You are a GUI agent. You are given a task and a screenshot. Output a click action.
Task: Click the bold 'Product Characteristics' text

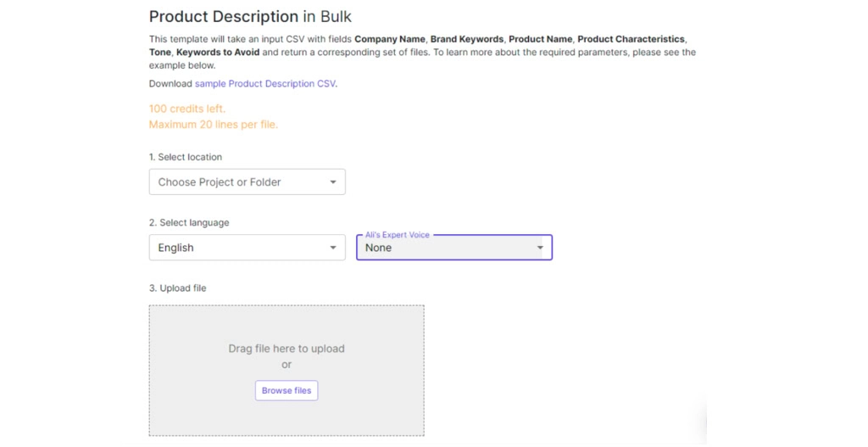click(631, 39)
